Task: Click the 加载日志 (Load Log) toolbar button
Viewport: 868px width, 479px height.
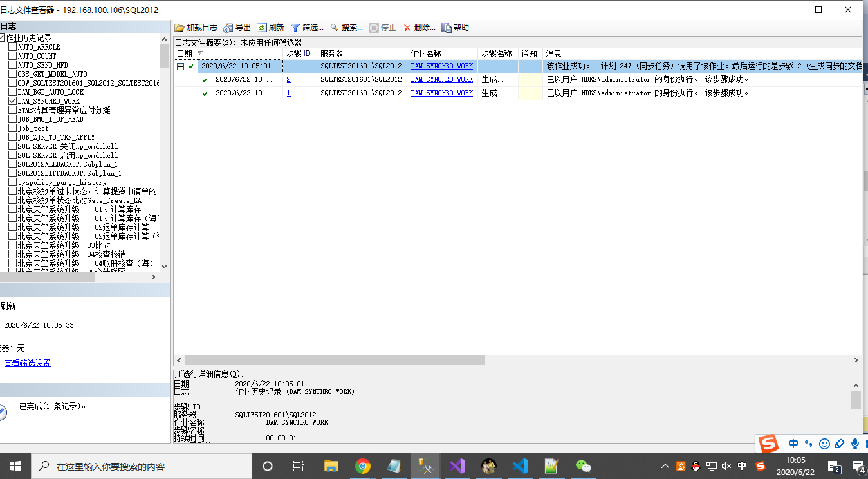Action: [x=196, y=28]
